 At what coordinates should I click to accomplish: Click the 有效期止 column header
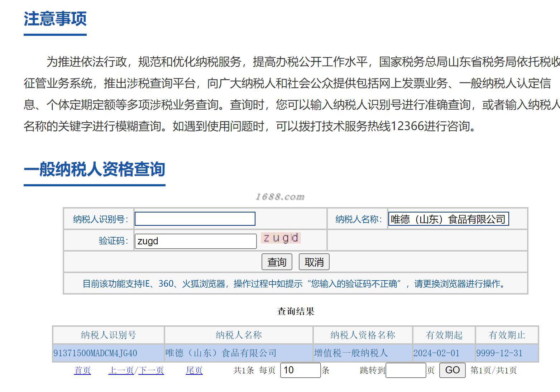pyautogui.click(x=507, y=335)
